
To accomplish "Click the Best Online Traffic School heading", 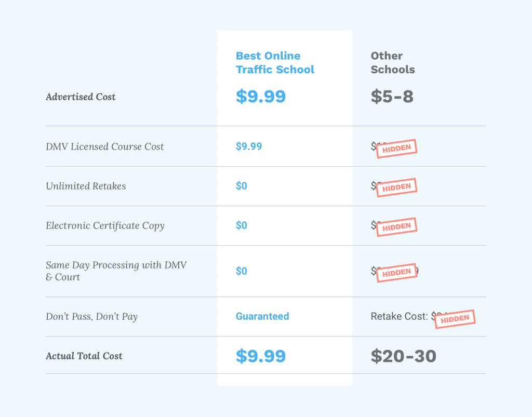I will click(275, 63).
